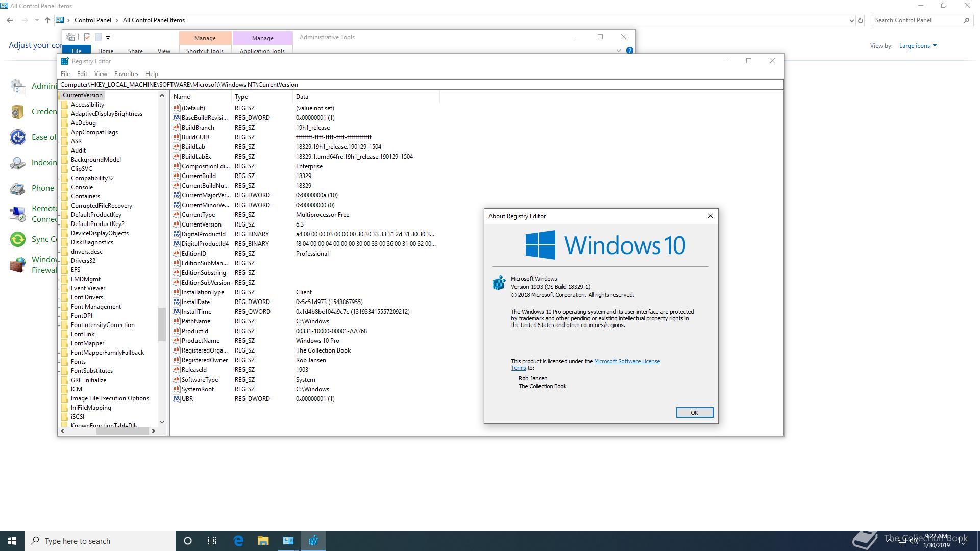The image size is (980, 551).
Task: Click tree scroll down arrow
Action: tap(162, 422)
